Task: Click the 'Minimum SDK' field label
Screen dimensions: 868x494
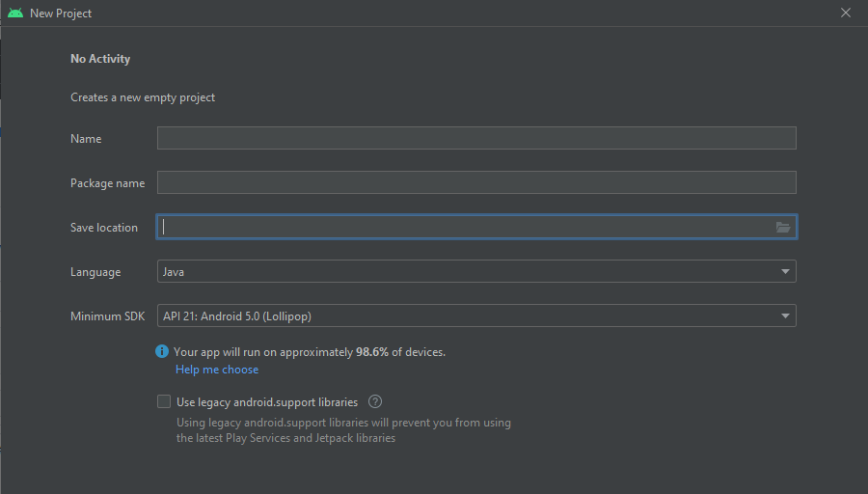Action: 107,316
